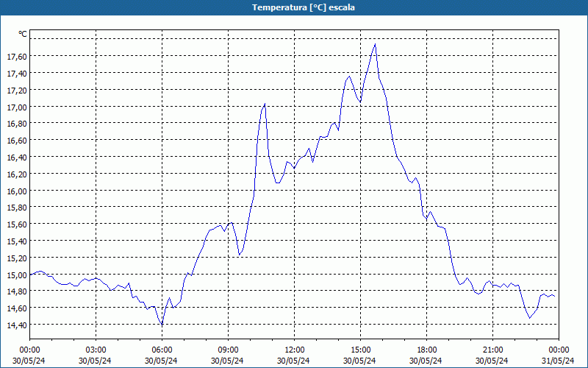Click the 00:00 time label above 31/05/24
This screenshot has height=368, width=588.
coord(559,350)
